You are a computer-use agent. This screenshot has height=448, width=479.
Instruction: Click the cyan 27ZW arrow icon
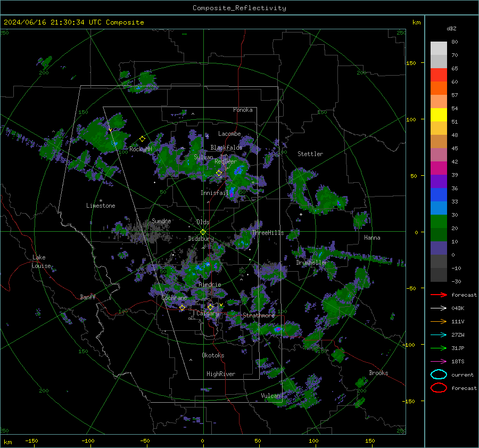pyautogui.click(x=439, y=335)
